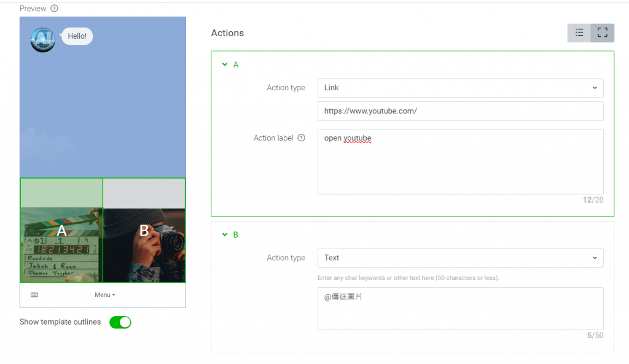
Task: Click the AI bot avatar in preview
Action: (43, 40)
